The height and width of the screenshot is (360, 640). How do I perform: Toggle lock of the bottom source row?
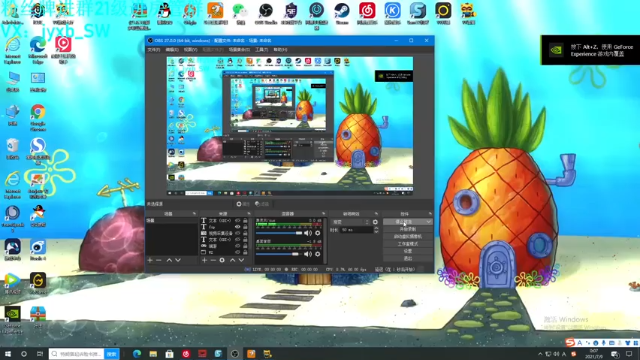pos(245,252)
